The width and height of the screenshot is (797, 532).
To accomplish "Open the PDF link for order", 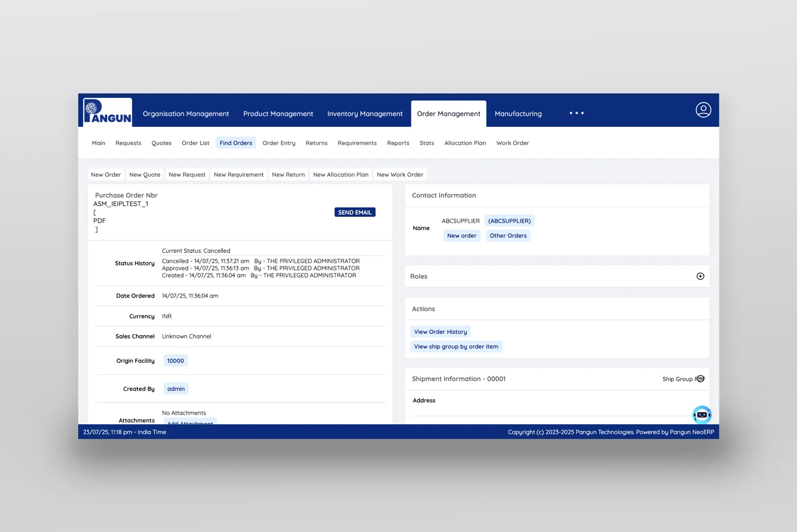I will [99, 221].
